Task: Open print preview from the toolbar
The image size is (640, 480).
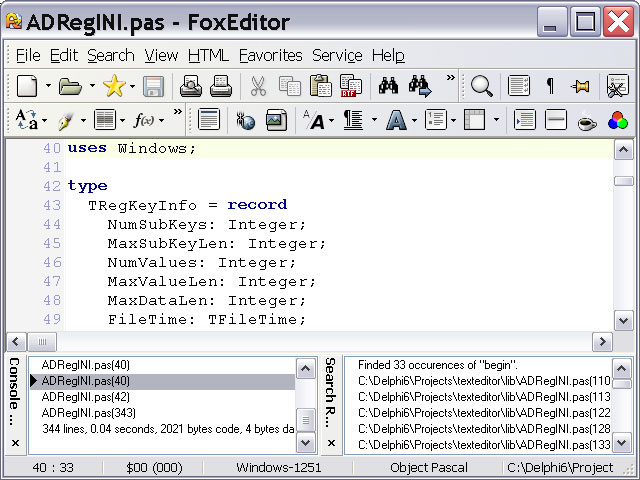Action: point(191,86)
